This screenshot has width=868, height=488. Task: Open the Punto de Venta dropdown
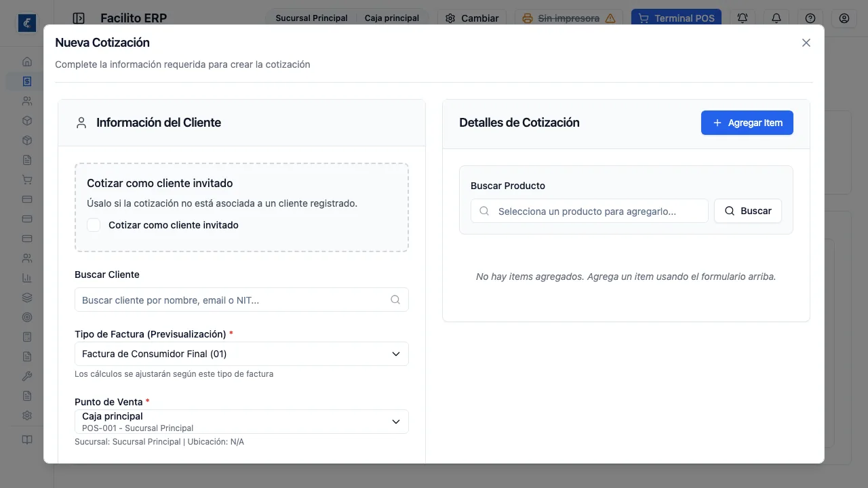tap(241, 422)
